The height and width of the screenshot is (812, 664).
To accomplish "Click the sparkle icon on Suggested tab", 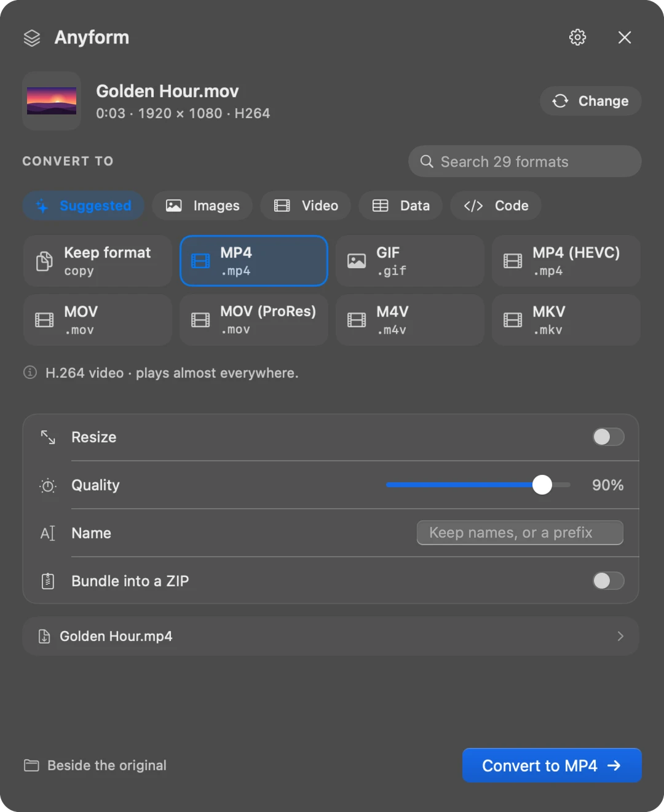I will [x=42, y=205].
